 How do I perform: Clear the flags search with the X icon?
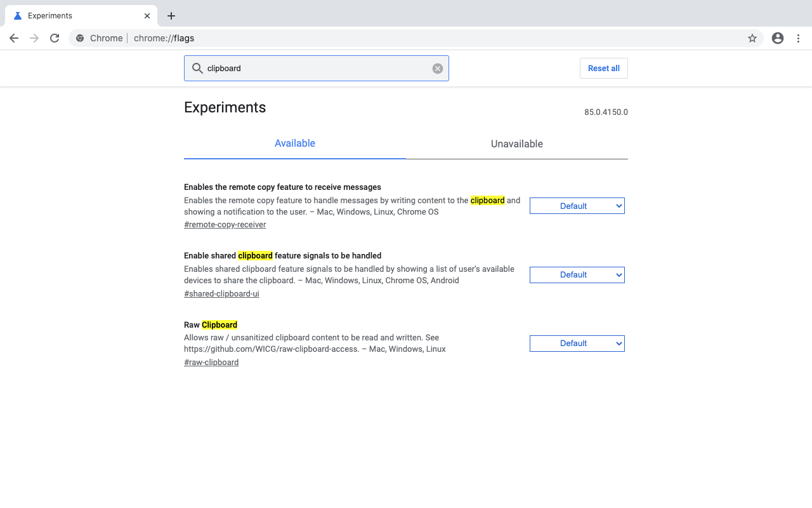tap(438, 69)
